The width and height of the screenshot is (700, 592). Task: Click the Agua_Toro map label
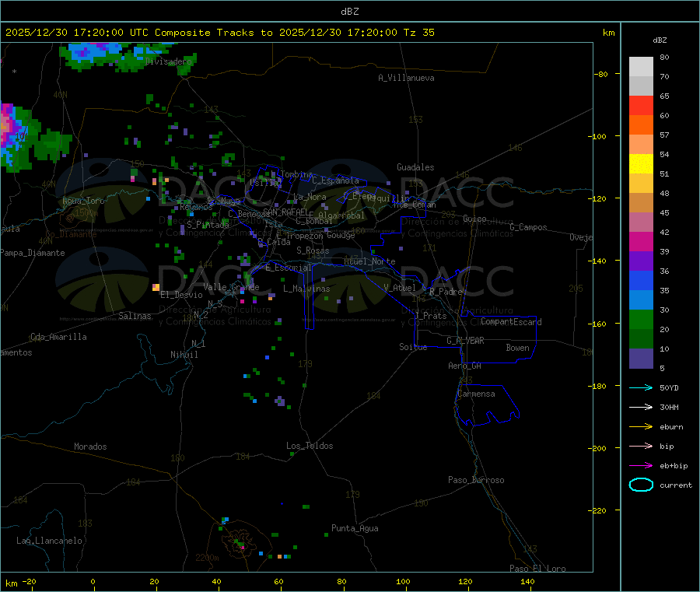[83, 201]
